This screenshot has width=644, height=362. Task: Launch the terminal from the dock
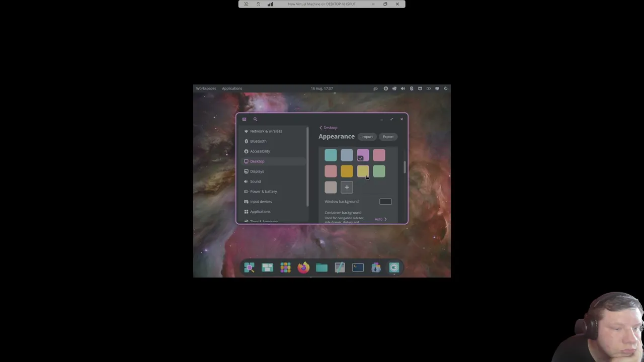coord(358,267)
